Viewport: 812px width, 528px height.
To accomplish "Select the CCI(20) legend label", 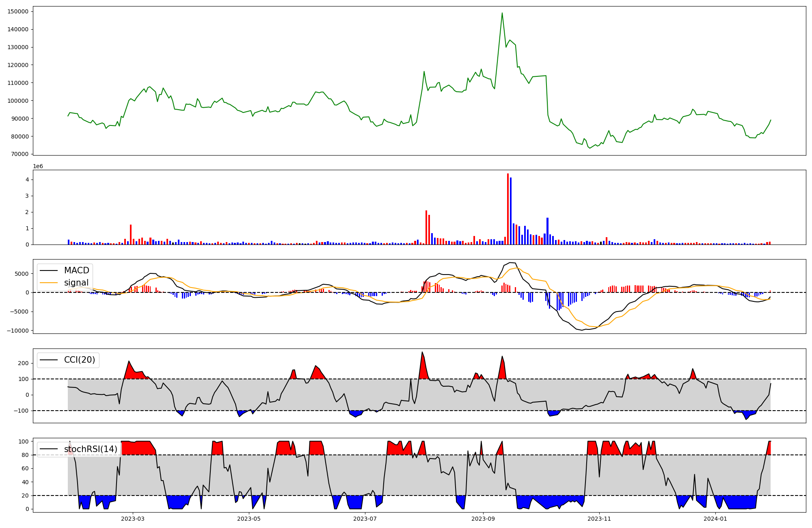I will [80, 360].
